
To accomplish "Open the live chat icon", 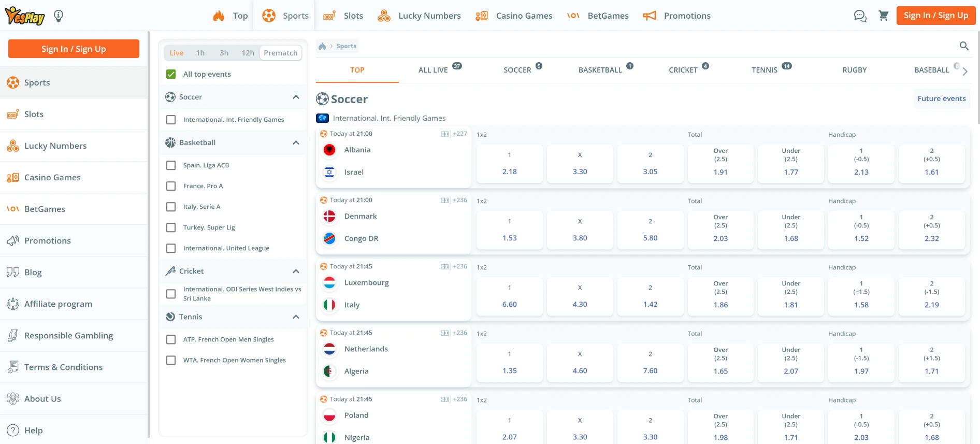I will tap(860, 16).
